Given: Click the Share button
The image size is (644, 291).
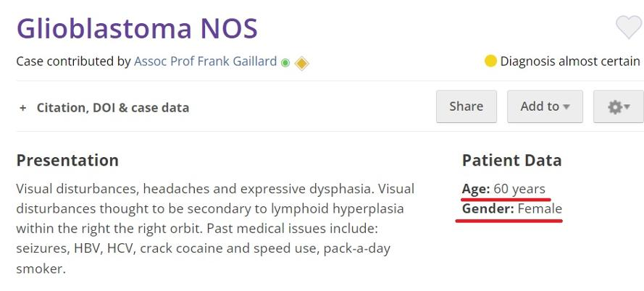Looking at the screenshot, I should 467,106.
